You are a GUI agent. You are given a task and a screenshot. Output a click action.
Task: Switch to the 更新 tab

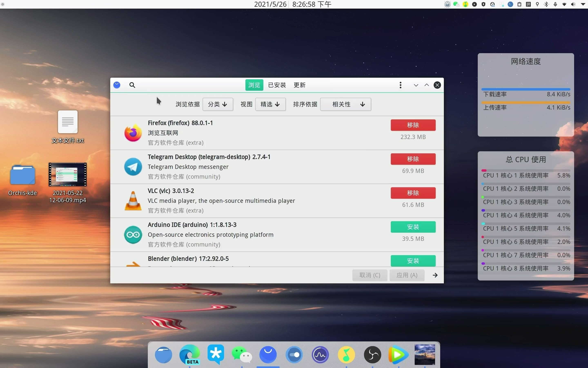point(299,85)
